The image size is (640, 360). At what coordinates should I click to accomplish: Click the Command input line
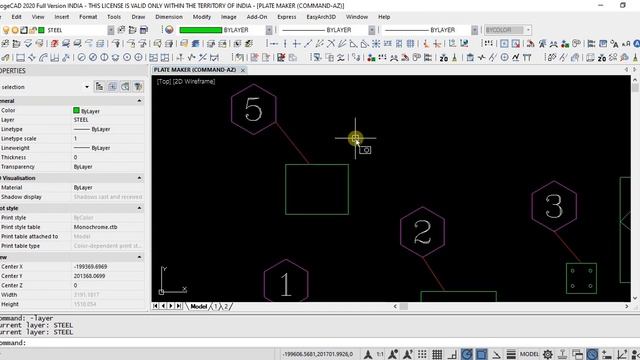pyautogui.click(x=320, y=343)
